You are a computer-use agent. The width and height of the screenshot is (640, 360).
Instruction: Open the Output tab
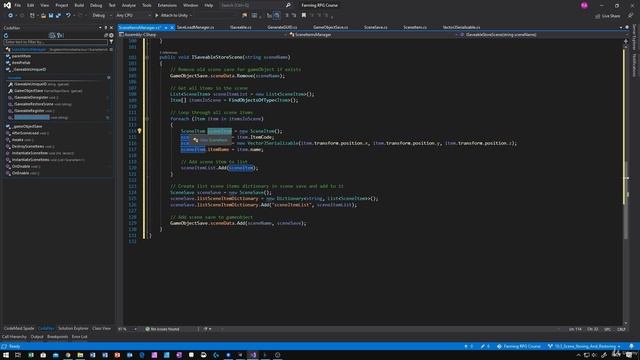[x=37, y=337]
